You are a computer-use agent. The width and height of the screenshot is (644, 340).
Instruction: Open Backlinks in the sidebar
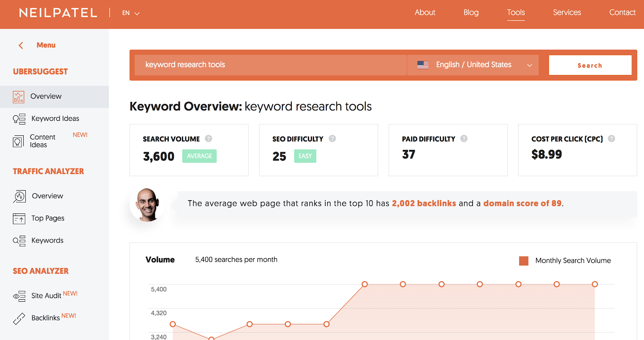[45, 318]
